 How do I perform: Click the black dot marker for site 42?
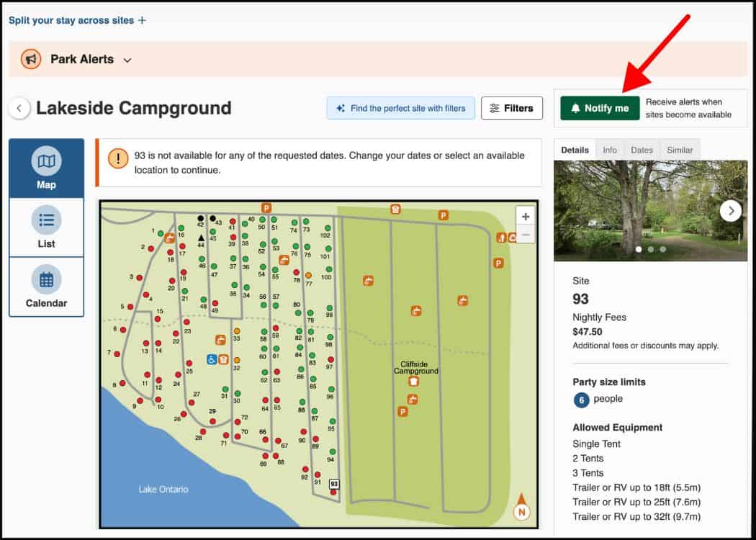coord(201,218)
